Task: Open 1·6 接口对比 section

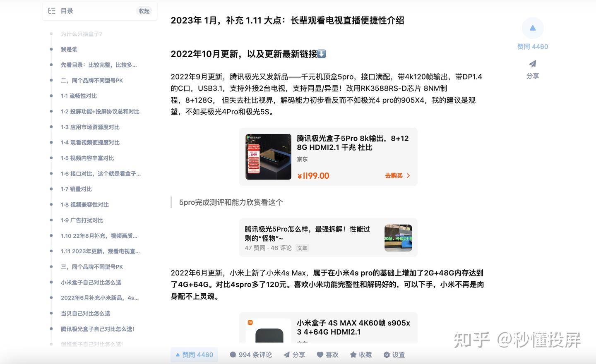Action: 101,174
